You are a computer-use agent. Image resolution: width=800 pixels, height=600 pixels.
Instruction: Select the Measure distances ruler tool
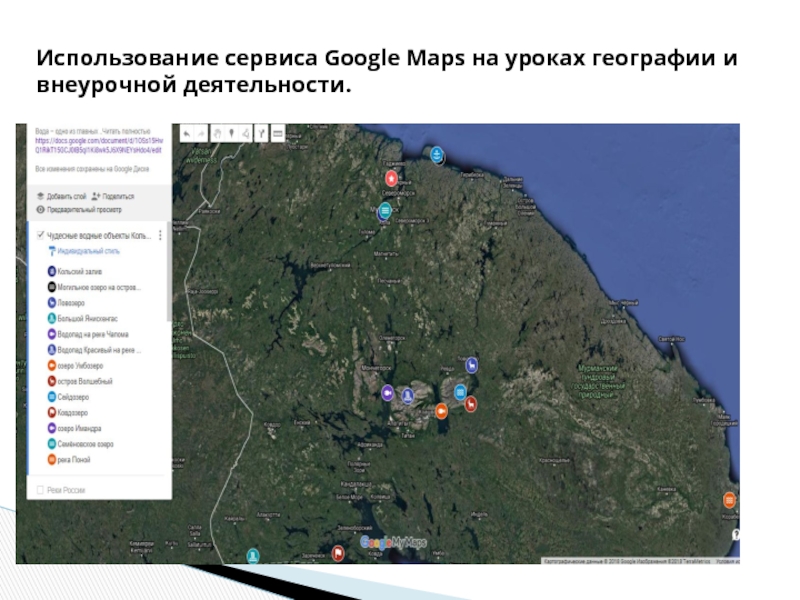(277, 132)
